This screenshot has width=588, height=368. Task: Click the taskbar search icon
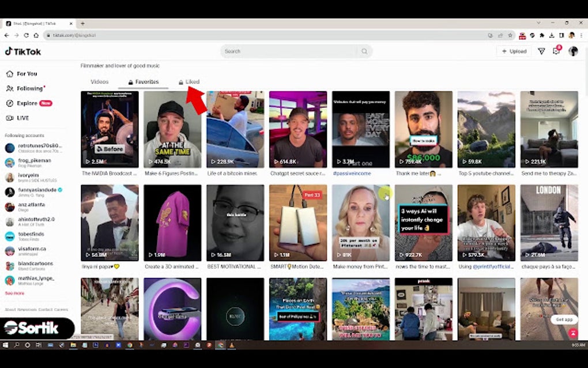tap(17, 345)
